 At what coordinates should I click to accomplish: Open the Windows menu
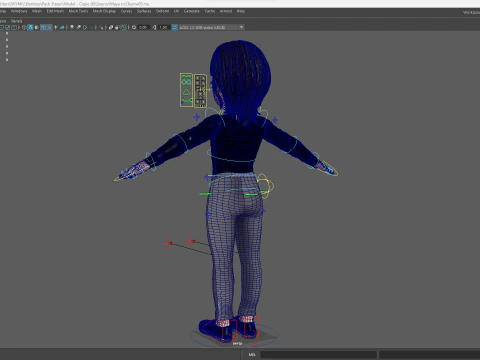point(19,11)
